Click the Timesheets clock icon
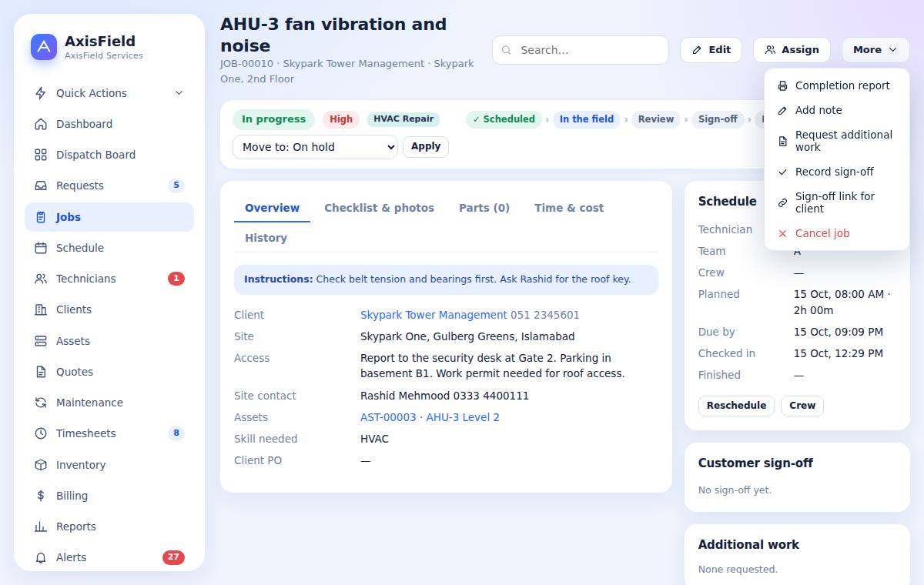The width and height of the screenshot is (924, 585). [41, 433]
